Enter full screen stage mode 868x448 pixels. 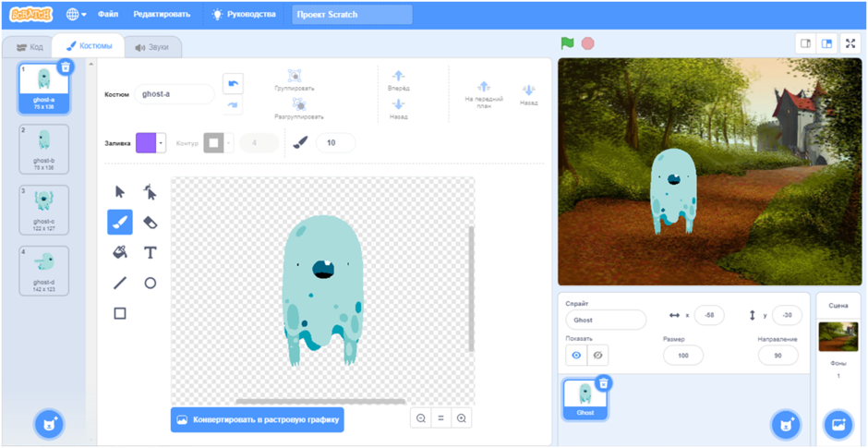pos(850,43)
